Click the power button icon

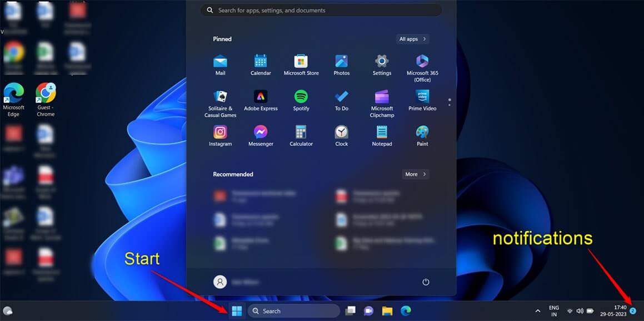tap(426, 282)
